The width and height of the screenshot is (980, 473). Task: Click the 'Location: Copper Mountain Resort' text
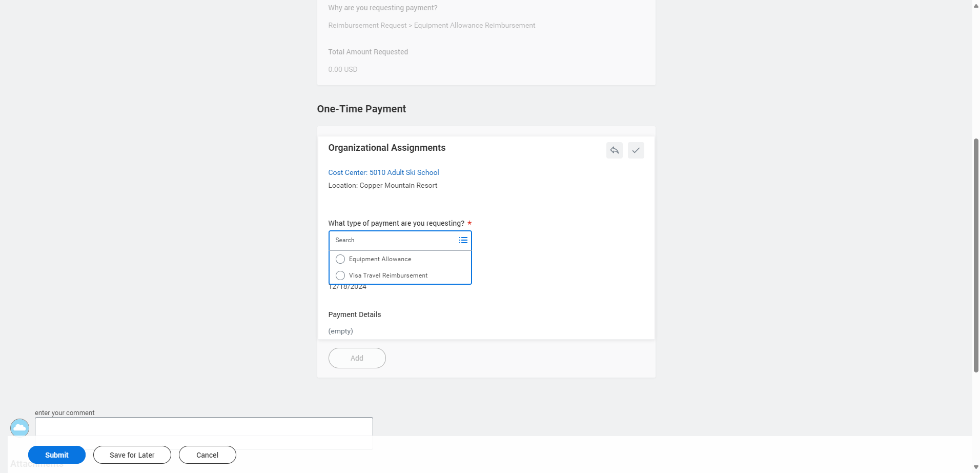tap(382, 185)
